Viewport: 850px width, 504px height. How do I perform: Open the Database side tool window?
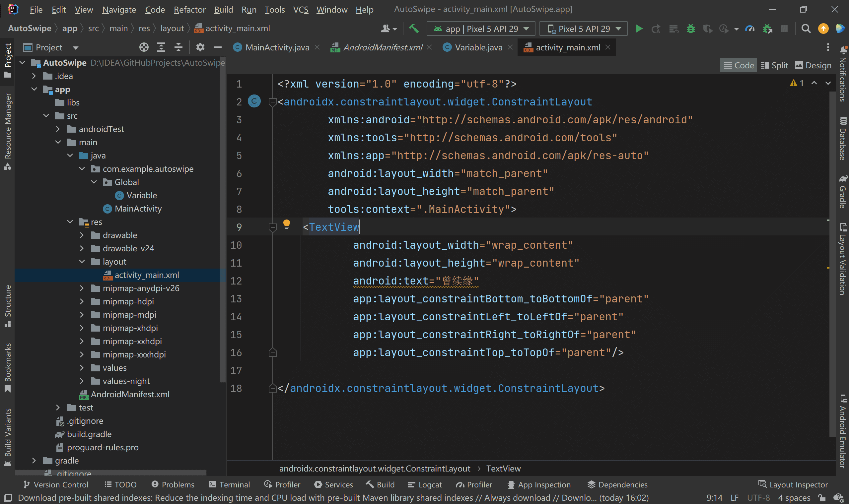coord(843,139)
